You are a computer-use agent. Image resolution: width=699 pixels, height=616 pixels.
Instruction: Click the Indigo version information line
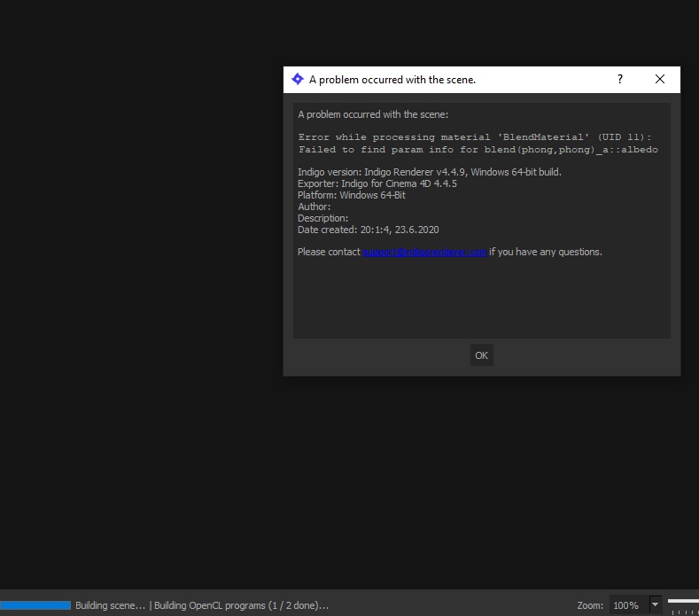click(430, 172)
